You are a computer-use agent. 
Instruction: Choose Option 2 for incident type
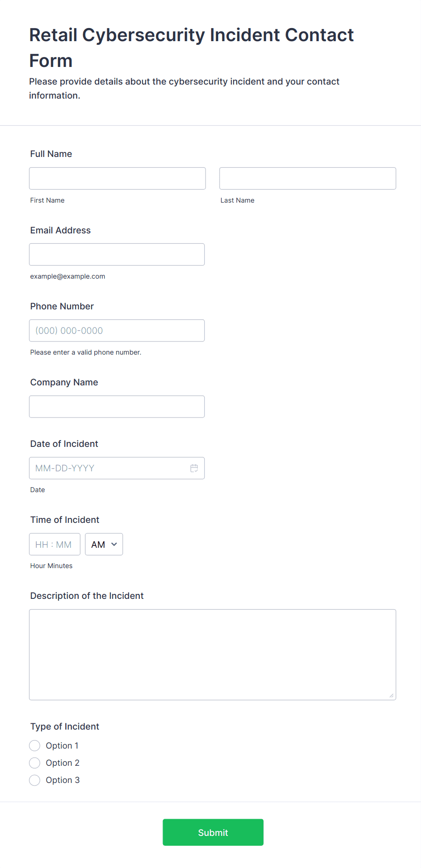(35, 763)
